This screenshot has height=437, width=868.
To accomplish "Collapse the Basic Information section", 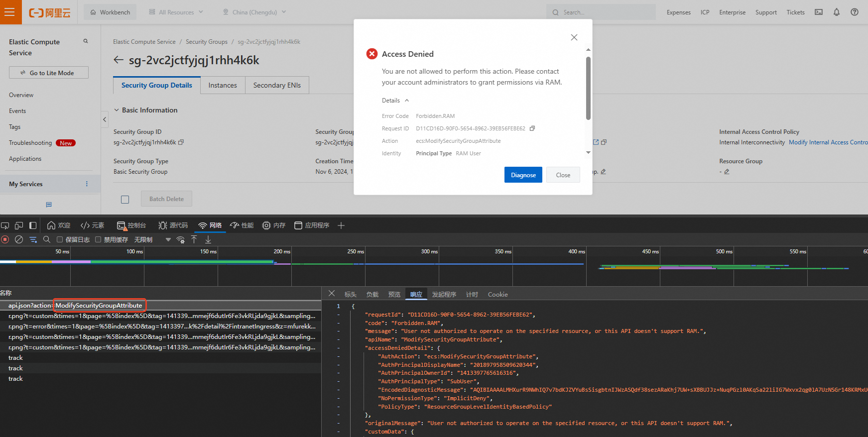I will (x=117, y=110).
